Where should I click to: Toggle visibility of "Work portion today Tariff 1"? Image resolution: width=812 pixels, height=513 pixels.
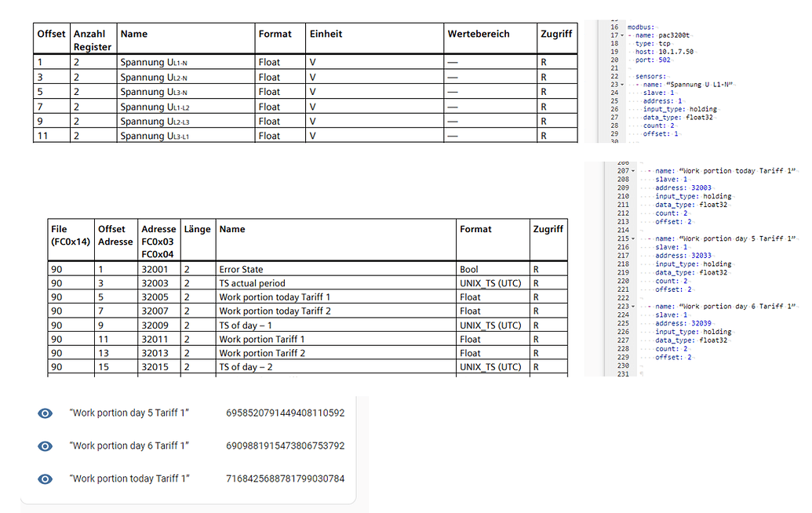pyautogui.click(x=45, y=478)
